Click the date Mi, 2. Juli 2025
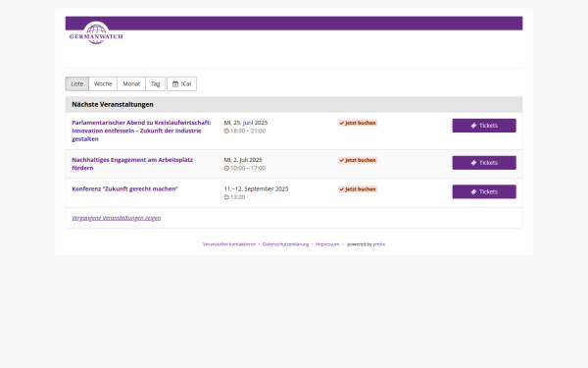 tap(243, 160)
